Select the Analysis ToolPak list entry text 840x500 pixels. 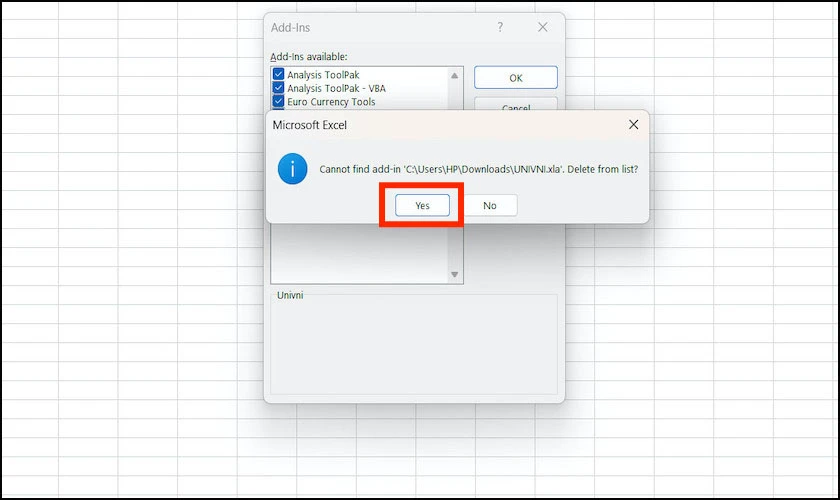tap(323, 74)
